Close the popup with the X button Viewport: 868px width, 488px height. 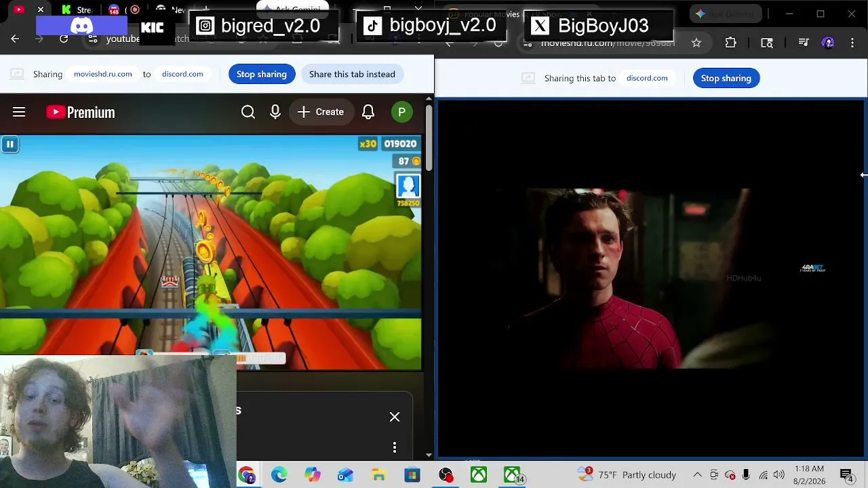pyautogui.click(x=395, y=417)
